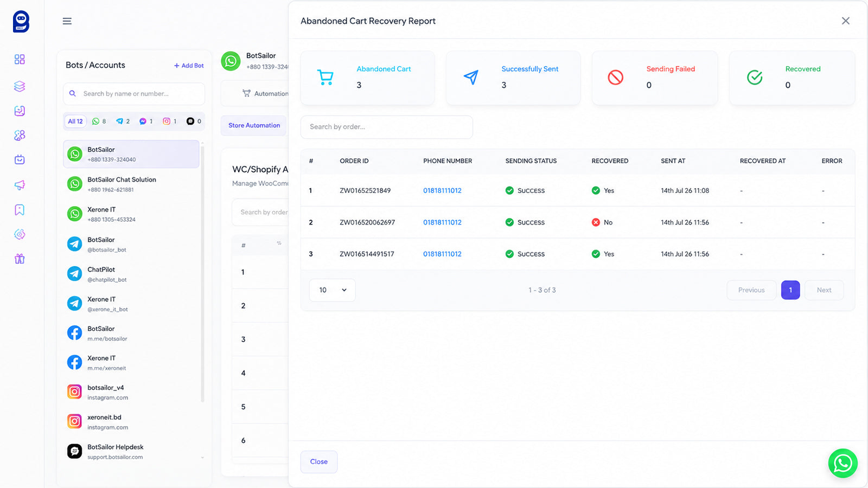Focus the Search by order field in report
The image size is (868, 488).
point(387,127)
